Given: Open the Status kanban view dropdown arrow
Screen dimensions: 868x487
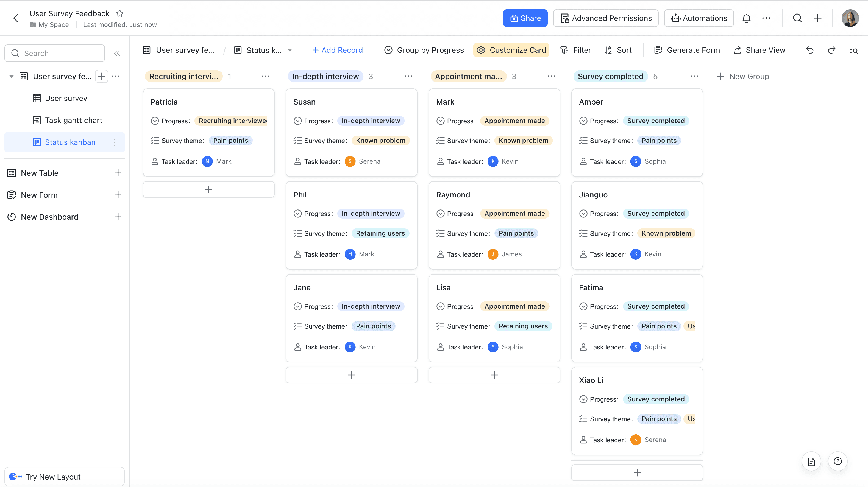Looking at the screenshot, I should [x=290, y=50].
